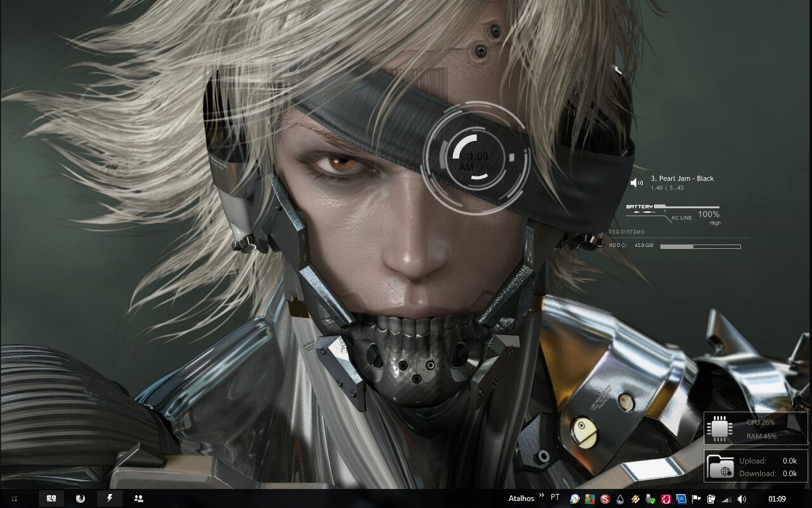Open the taskbar volume speaker icon

[x=742, y=499]
